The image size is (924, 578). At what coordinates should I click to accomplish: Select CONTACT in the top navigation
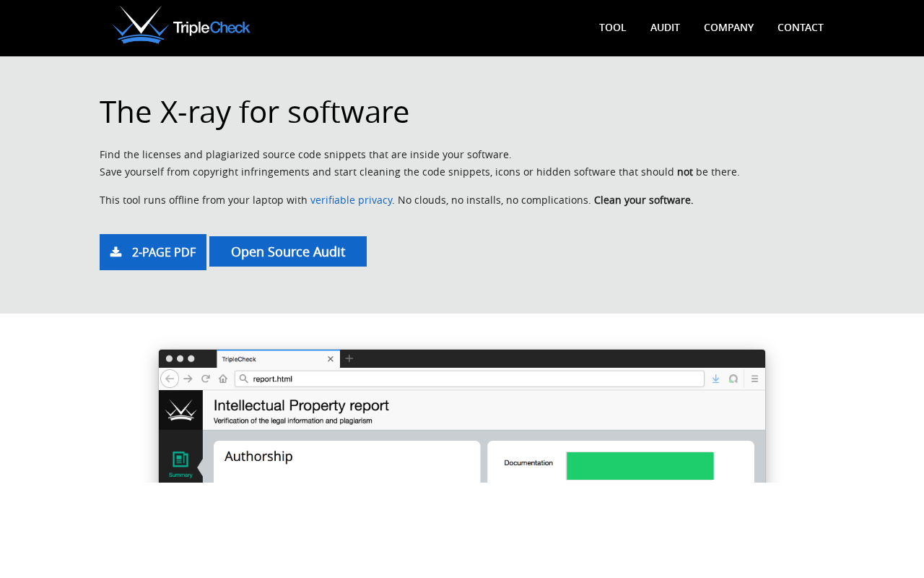pyautogui.click(x=801, y=27)
